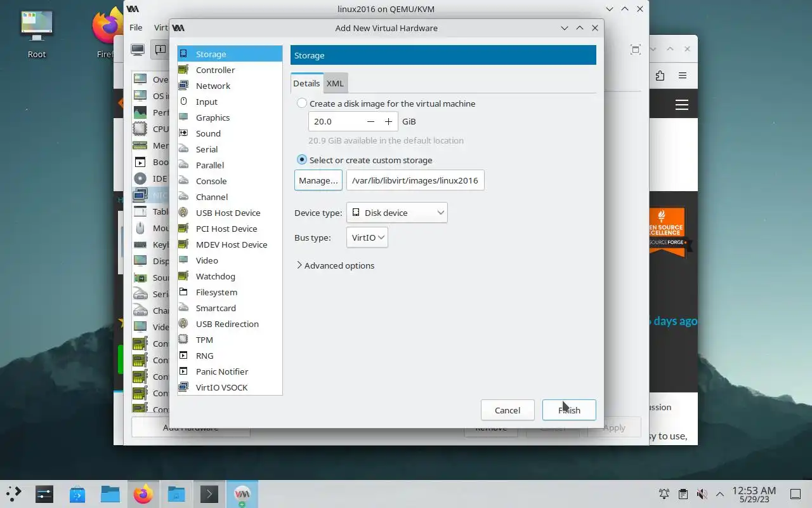Open Discover software center on taskbar

pyautogui.click(x=77, y=494)
